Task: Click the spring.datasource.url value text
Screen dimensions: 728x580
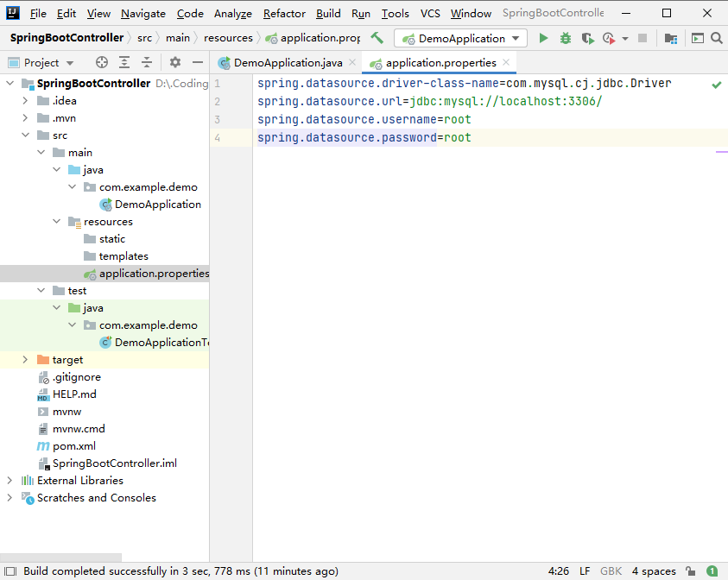Action: [x=505, y=101]
